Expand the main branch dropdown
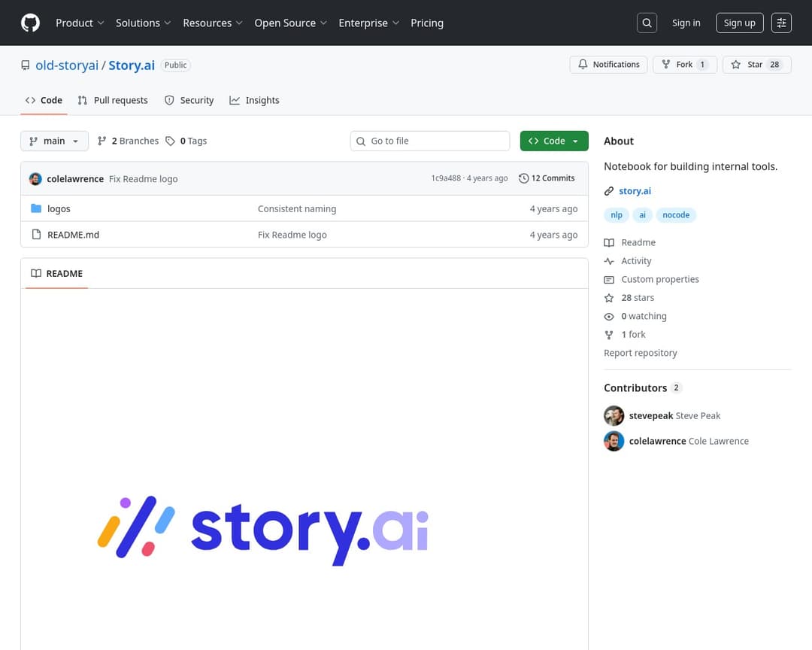 click(x=54, y=141)
